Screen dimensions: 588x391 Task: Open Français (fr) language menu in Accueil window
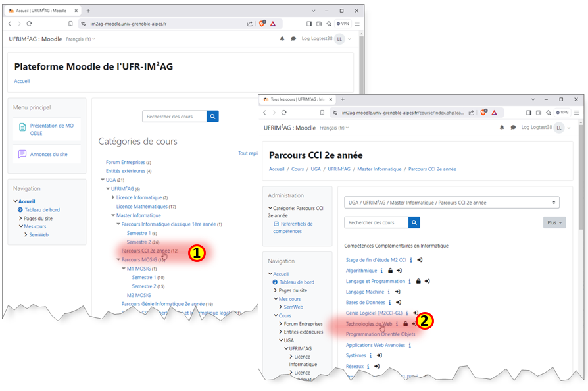tap(80, 39)
